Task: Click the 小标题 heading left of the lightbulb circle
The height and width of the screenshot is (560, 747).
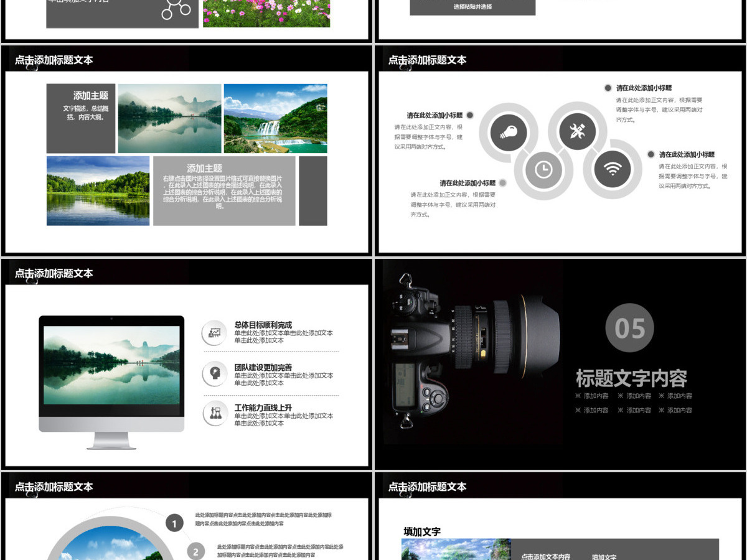Action: 435,115
